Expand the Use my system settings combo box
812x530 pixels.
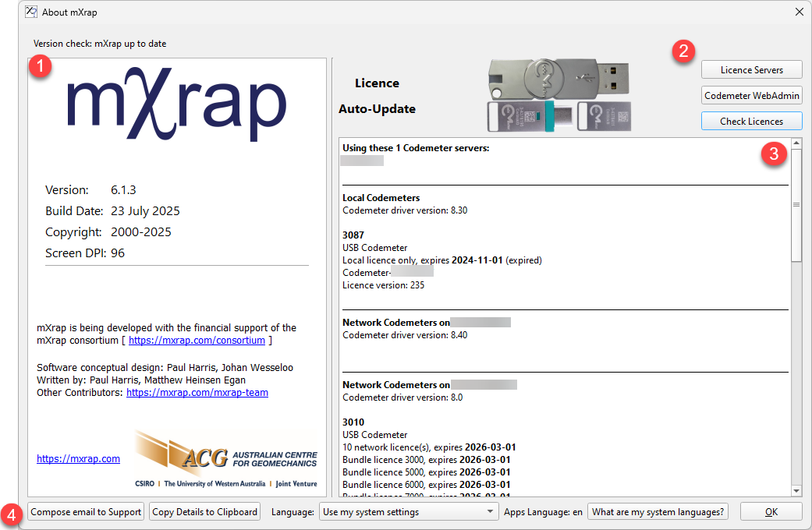[x=409, y=511]
